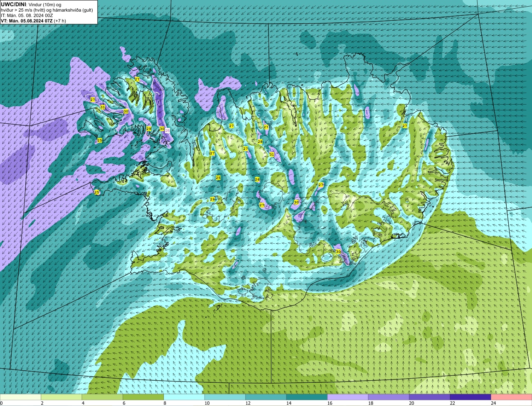This screenshot has width=532, height=406.
Task: Click the UWC/DINI title text
Action: 13,4
